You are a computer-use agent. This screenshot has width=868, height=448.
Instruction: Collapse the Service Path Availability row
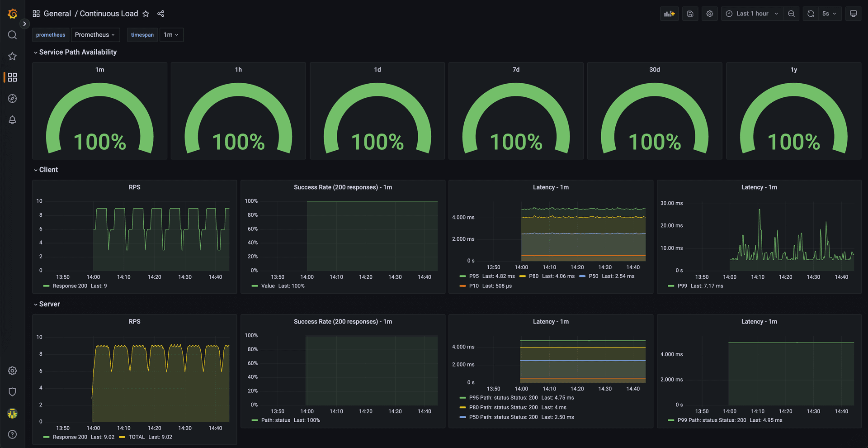(x=77, y=52)
